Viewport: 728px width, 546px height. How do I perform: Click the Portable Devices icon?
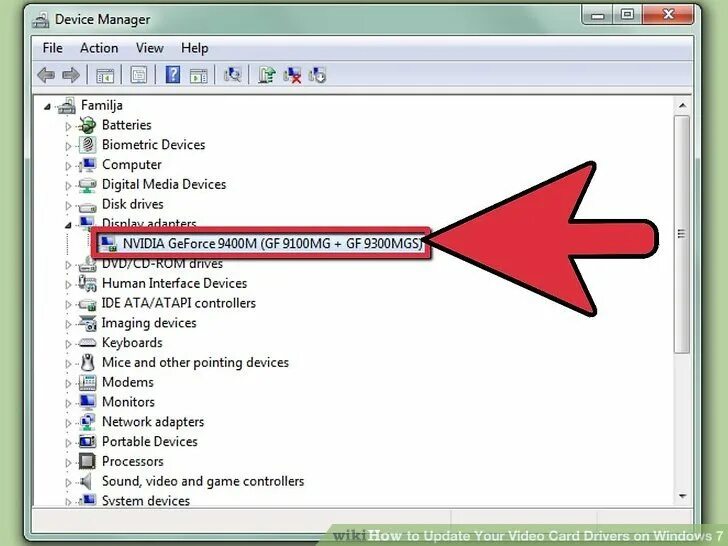pos(87,442)
